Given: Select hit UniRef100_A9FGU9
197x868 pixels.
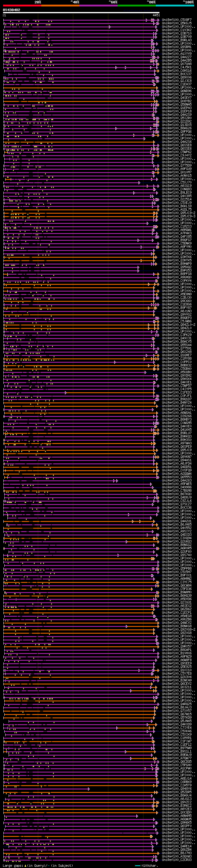Looking at the screenshot, I should click(x=177, y=169).
